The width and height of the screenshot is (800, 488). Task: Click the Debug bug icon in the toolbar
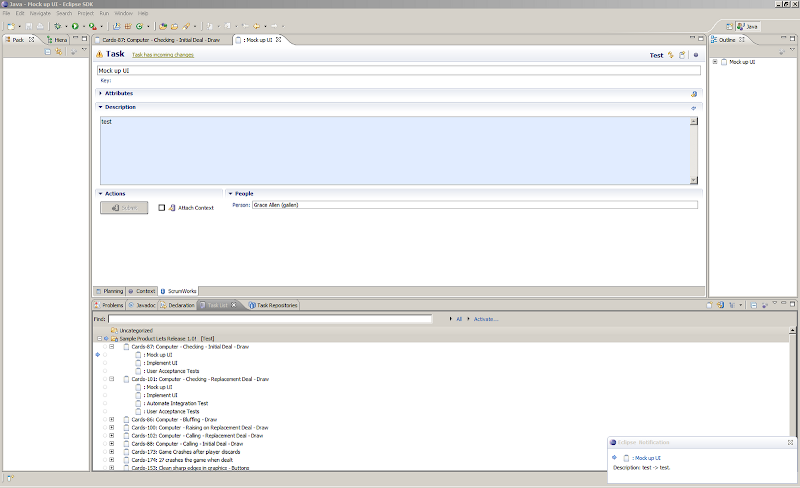pyautogui.click(x=58, y=26)
